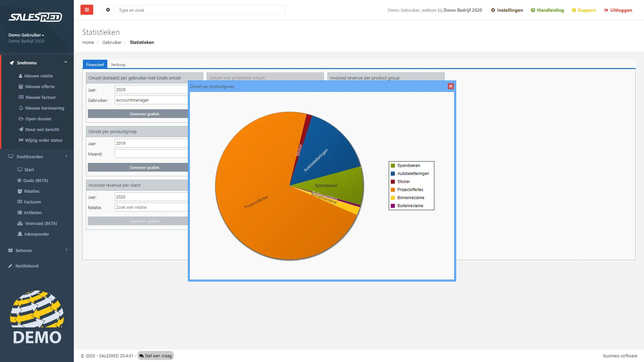Click the Dashboarden monitor icon
Viewport: 644px width, 362px height.
[x=11, y=157]
